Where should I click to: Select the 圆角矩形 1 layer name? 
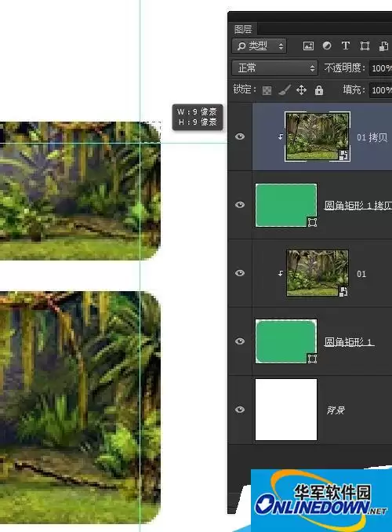click(x=350, y=341)
